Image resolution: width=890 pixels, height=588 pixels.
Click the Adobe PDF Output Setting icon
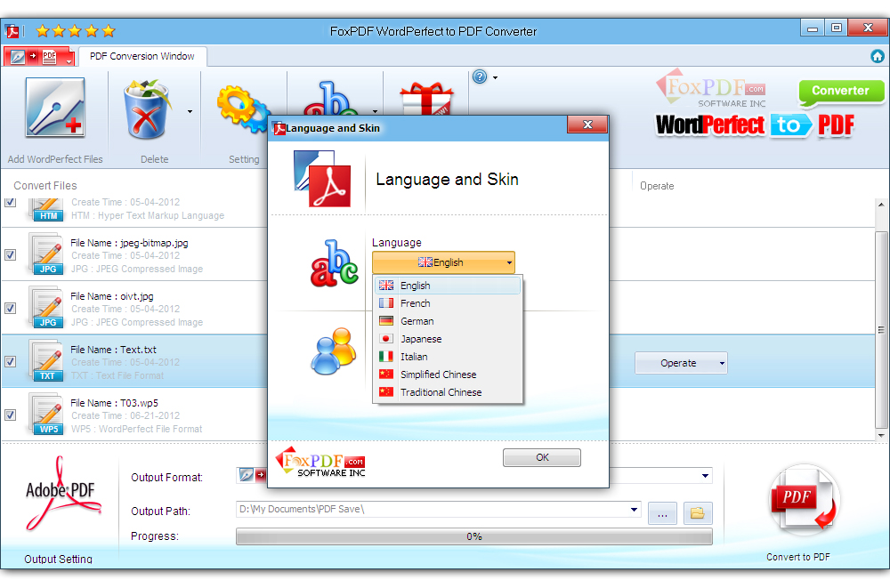click(61, 494)
